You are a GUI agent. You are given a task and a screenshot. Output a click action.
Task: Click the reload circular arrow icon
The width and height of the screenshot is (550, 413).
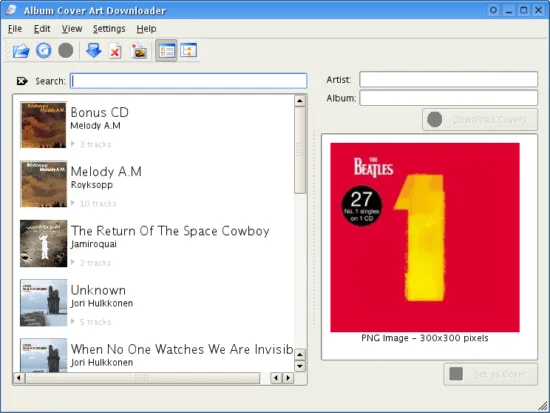pyautogui.click(x=43, y=51)
